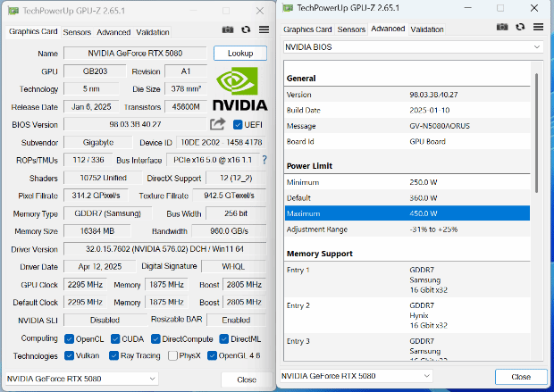The height and width of the screenshot is (392, 554).
Task: Click the Memory Type field GDDR7 (Samsung)
Action: (x=108, y=213)
